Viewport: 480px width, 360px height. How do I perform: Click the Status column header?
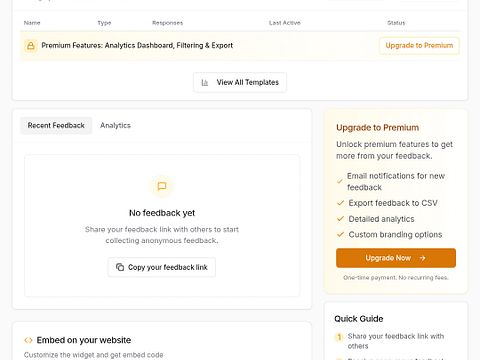[396, 23]
